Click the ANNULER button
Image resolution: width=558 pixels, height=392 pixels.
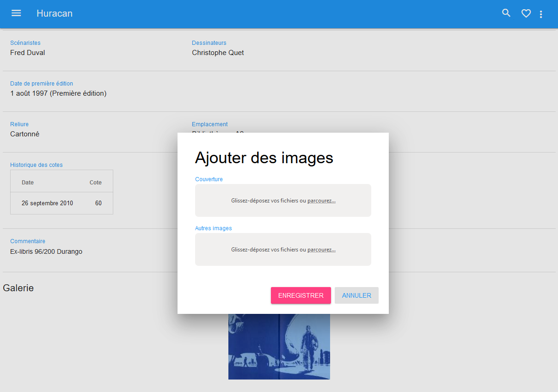coord(356,295)
